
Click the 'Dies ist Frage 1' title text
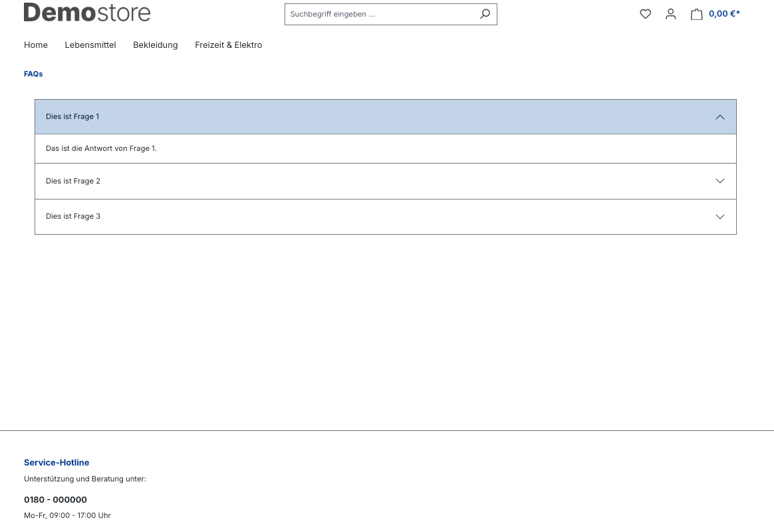[x=72, y=116]
